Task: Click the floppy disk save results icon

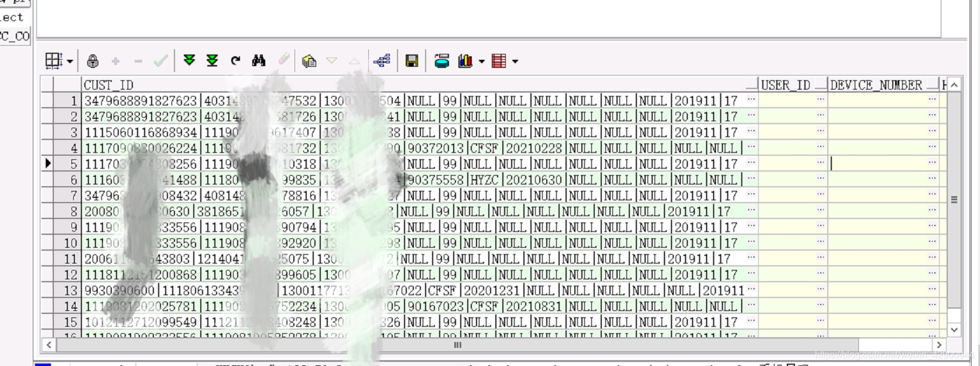Action: coord(412,61)
